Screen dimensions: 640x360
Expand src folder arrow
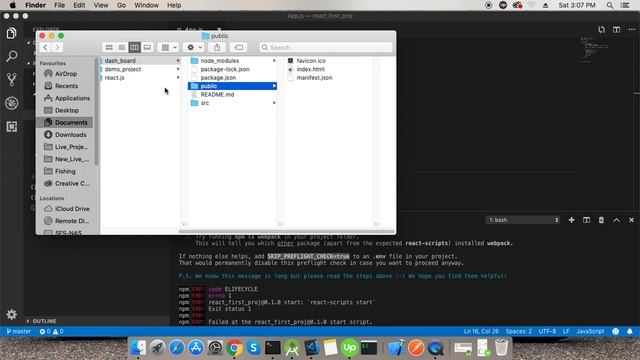point(274,103)
